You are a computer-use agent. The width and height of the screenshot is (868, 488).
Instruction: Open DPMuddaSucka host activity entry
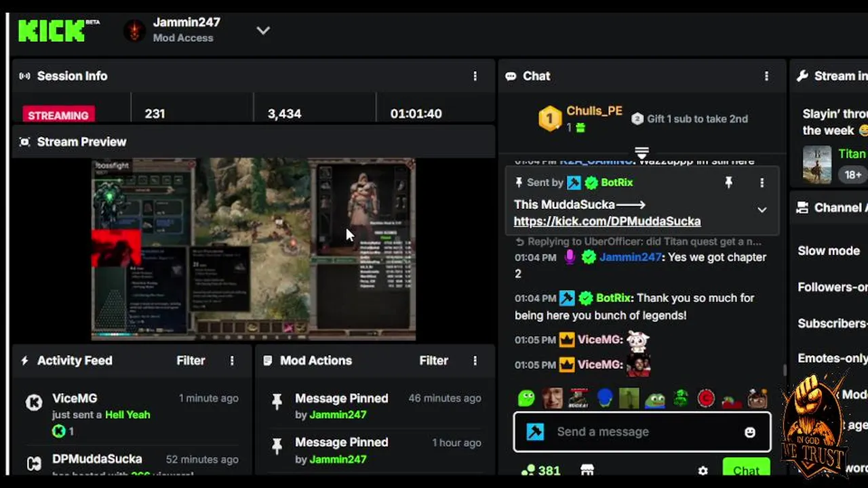tap(97, 459)
